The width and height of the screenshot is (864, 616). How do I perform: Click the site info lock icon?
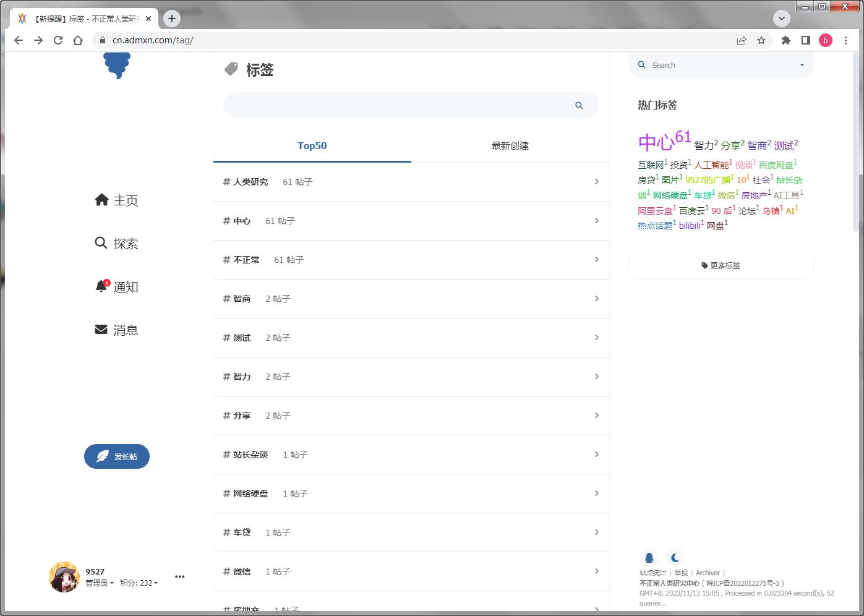103,40
